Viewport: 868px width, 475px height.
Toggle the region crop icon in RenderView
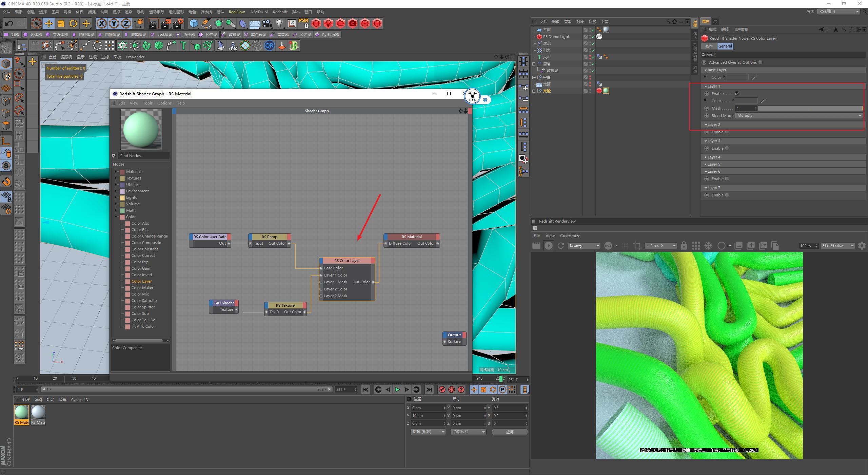tap(637, 245)
